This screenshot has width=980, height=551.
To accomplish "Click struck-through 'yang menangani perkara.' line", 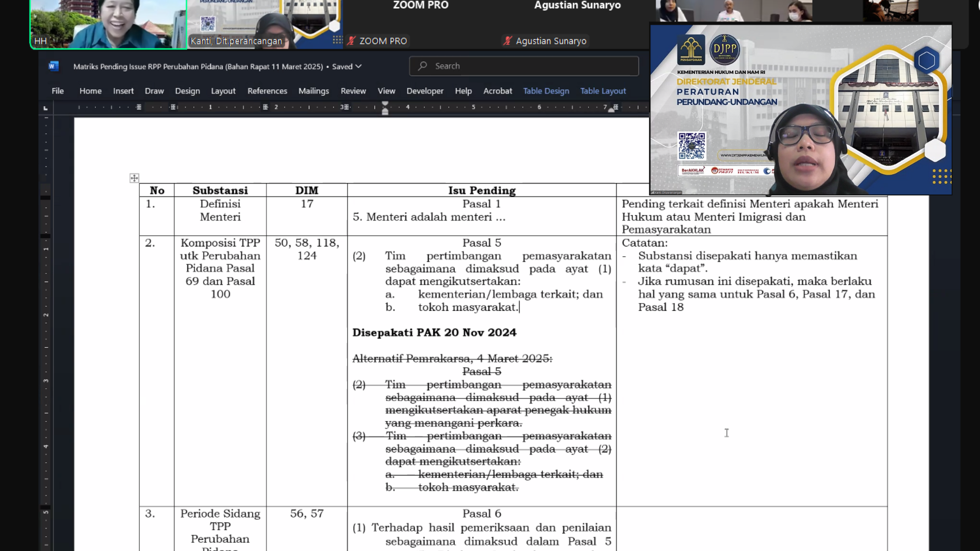I will pyautogui.click(x=454, y=423).
